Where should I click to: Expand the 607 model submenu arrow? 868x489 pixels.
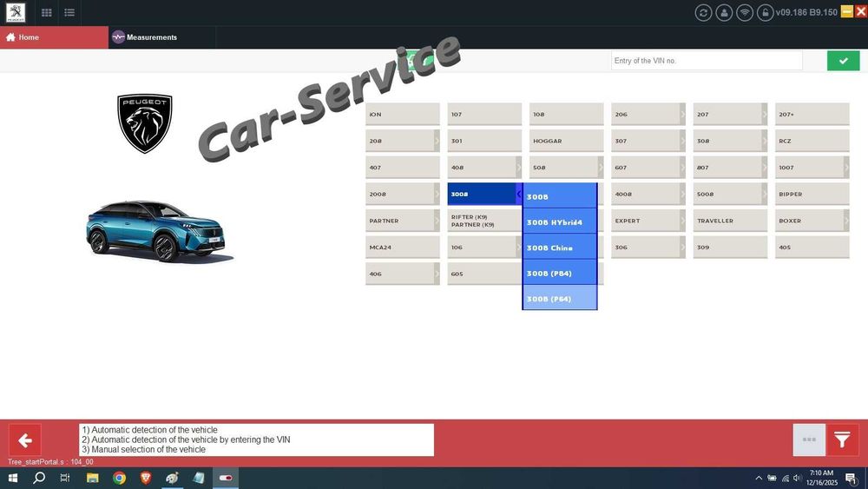click(682, 168)
